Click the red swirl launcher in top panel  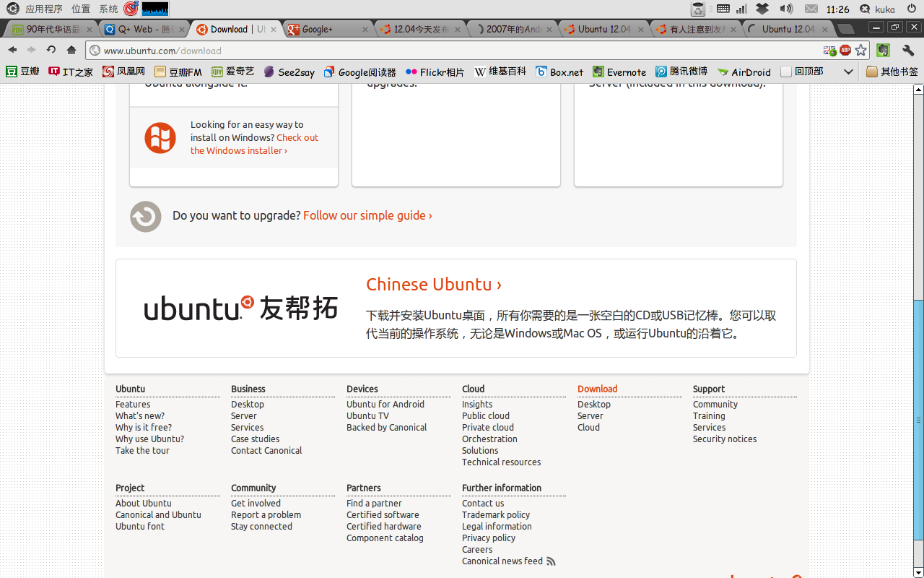[x=131, y=9]
